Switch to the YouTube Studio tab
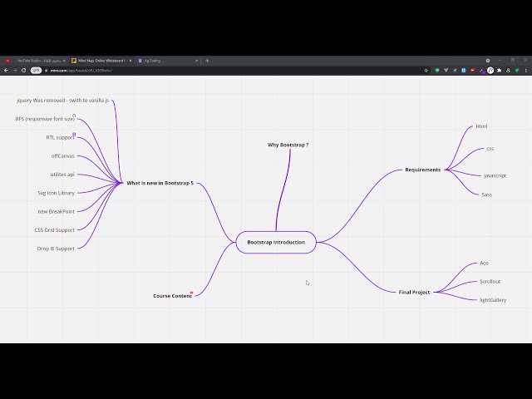 pos(35,61)
